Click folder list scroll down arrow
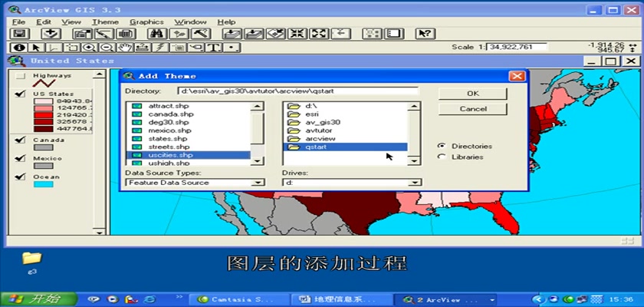The height and width of the screenshot is (307, 644). 414,161
